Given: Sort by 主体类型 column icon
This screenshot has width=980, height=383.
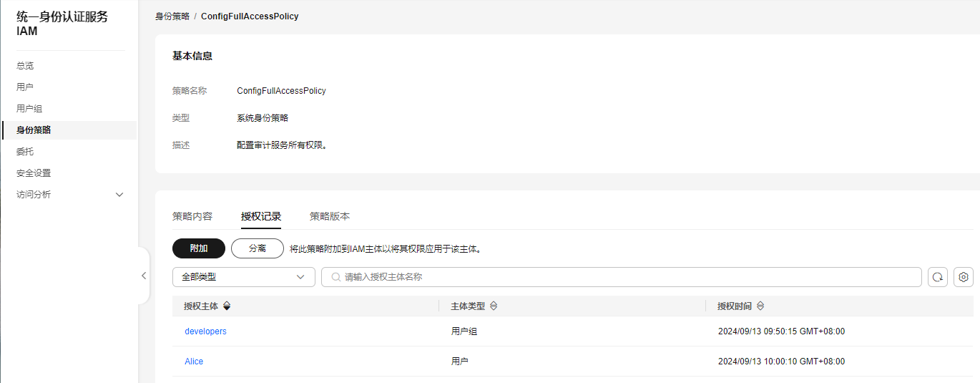Looking at the screenshot, I should (x=494, y=306).
